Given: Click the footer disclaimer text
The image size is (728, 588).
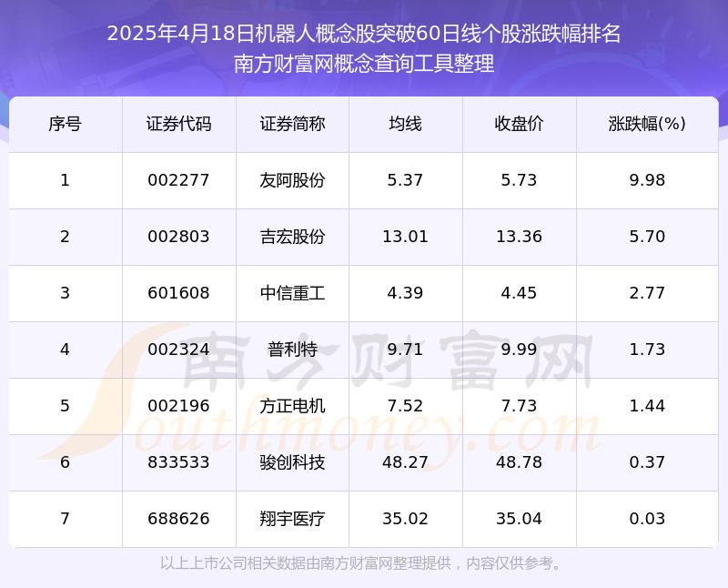Looking at the screenshot, I should pyautogui.click(x=360, y=563).
